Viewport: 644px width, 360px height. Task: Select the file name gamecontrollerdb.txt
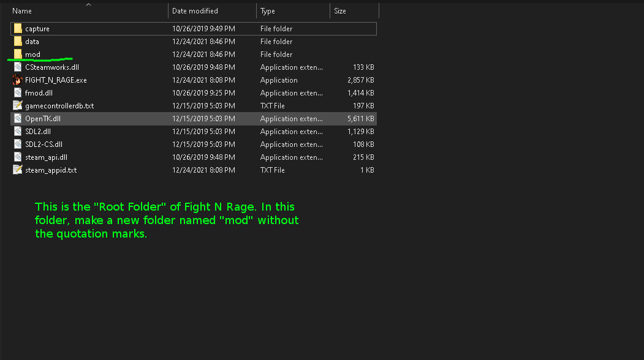click(59, 105)
